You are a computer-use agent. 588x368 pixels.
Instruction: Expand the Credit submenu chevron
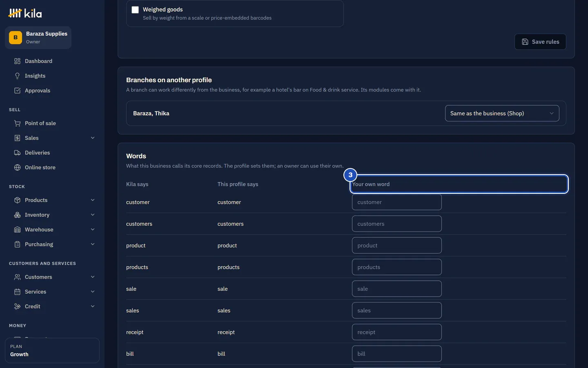pyautogui.click(x=93, y=306)
